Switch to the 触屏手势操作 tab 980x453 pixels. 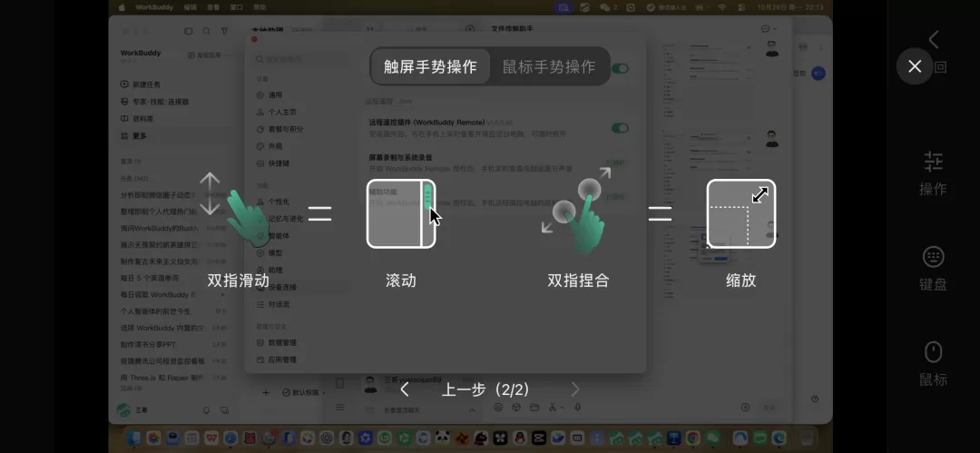point(430,66)
